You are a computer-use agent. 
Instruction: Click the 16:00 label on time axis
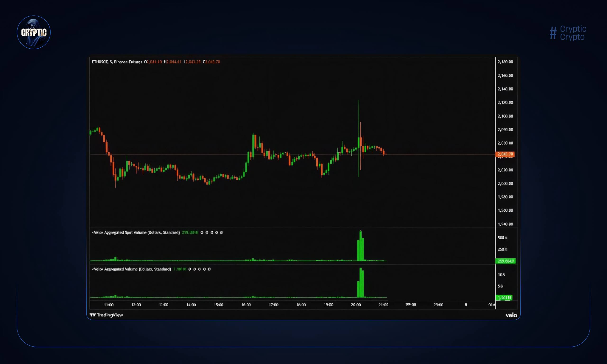point(246,305)
